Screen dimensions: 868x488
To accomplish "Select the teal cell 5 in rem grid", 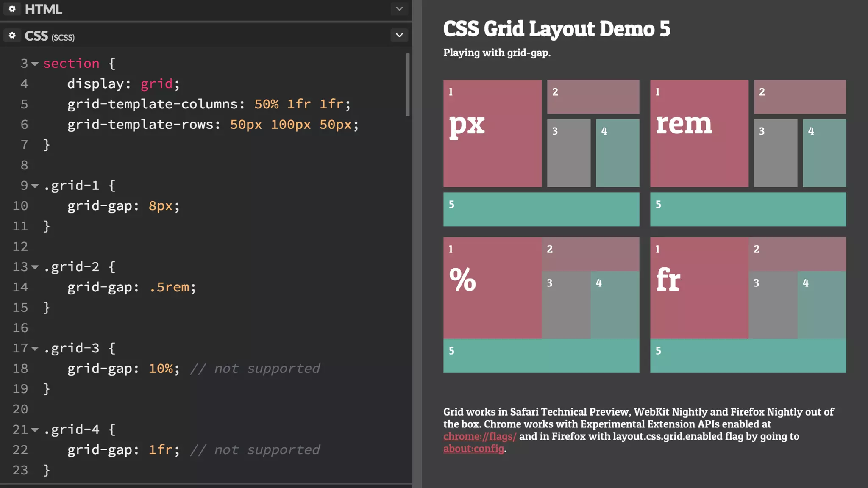I will (x=748, y=209).
